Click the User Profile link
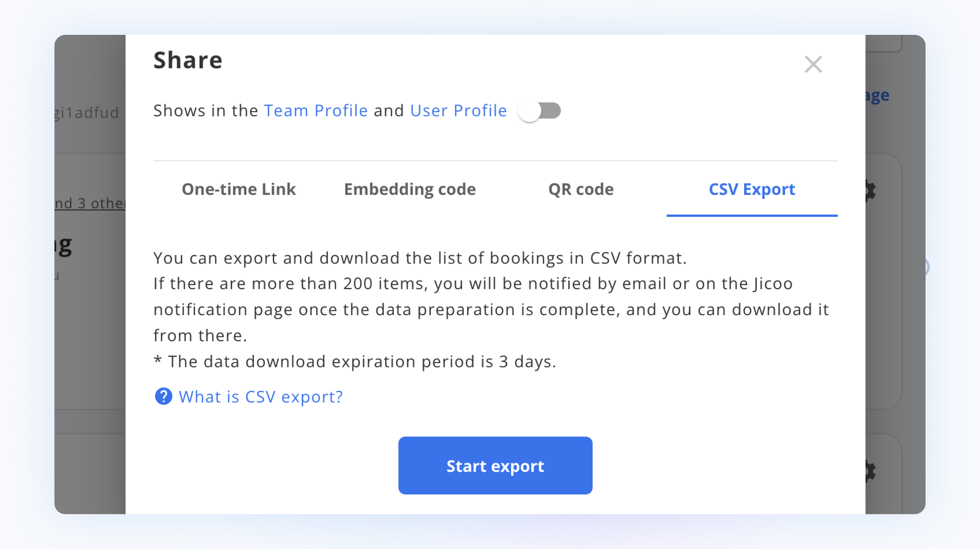This screenshot has width=980, height=549. click(x=458, y=110)
